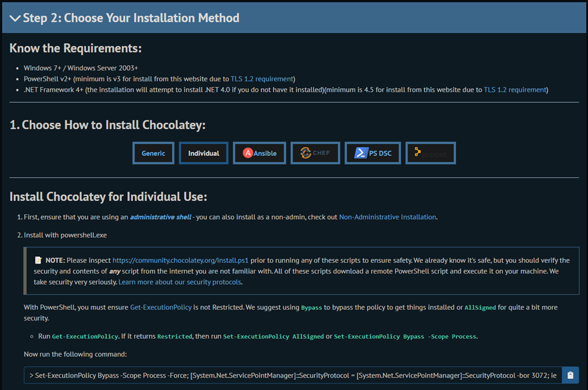
Task: Click the 'Set-ExecutionPolicy Bypass -Scope Process' code text
Action: pos(405,336)
